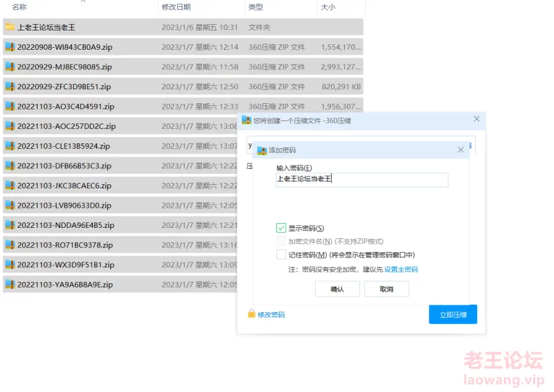Select file name 20221103-DFB66B53C3.zip
This screenshot has width=554, height=392.
64,166
